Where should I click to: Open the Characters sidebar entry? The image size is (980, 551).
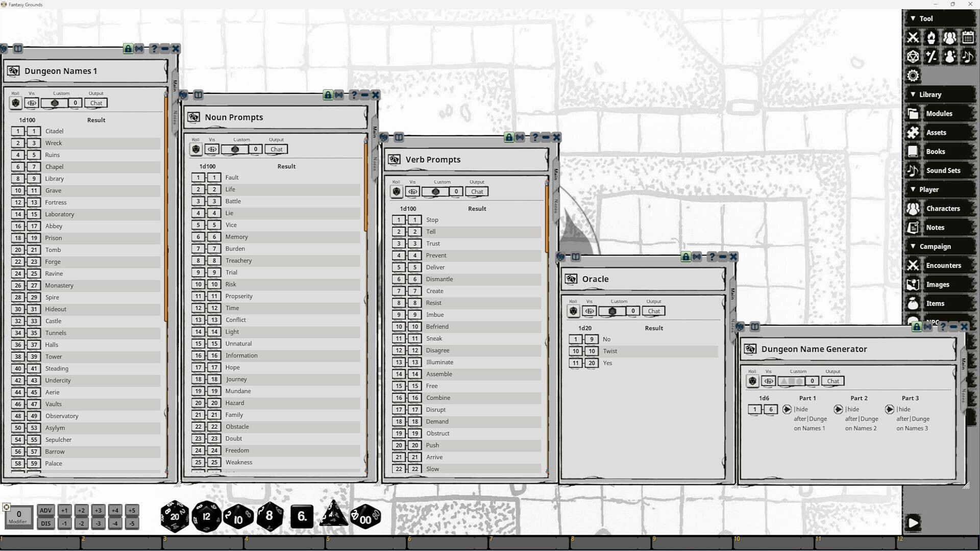pos(942,209)
